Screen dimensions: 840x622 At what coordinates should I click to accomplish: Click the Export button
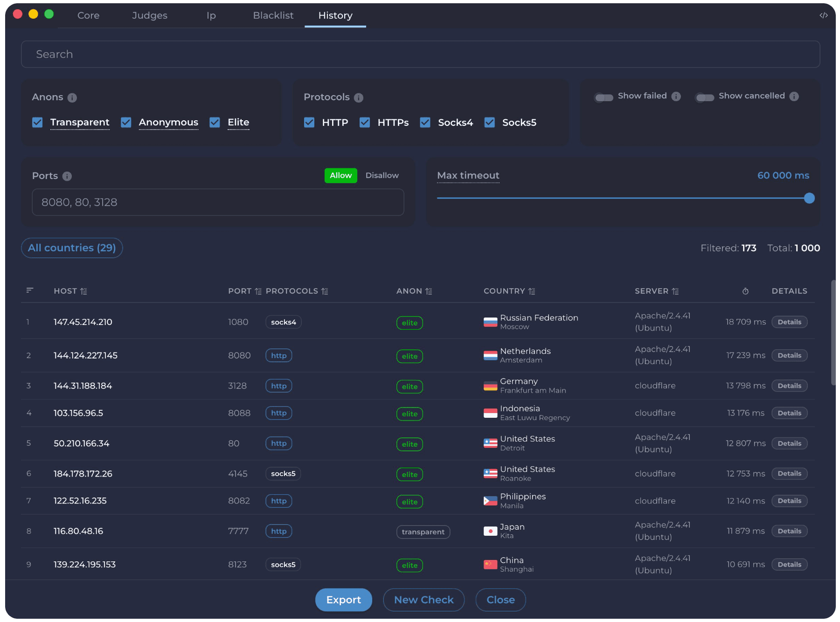[x=344, y=600]
